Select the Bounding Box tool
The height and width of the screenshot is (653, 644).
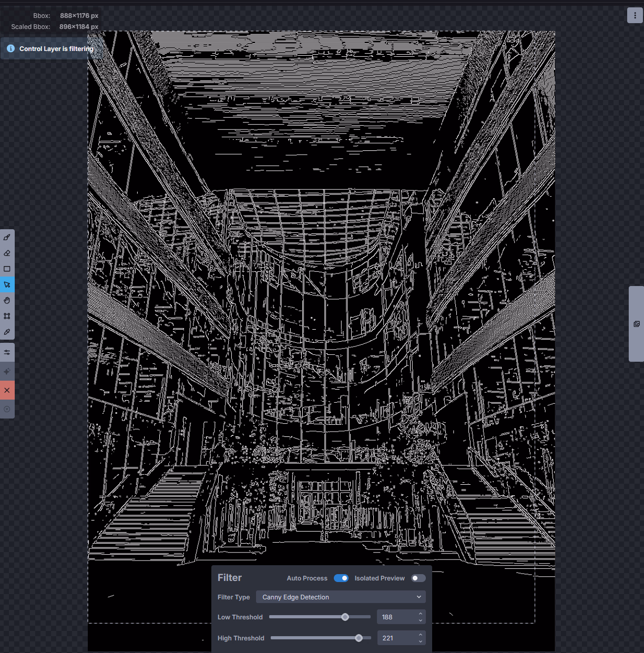pyautogui.click(x=7, y=316)
